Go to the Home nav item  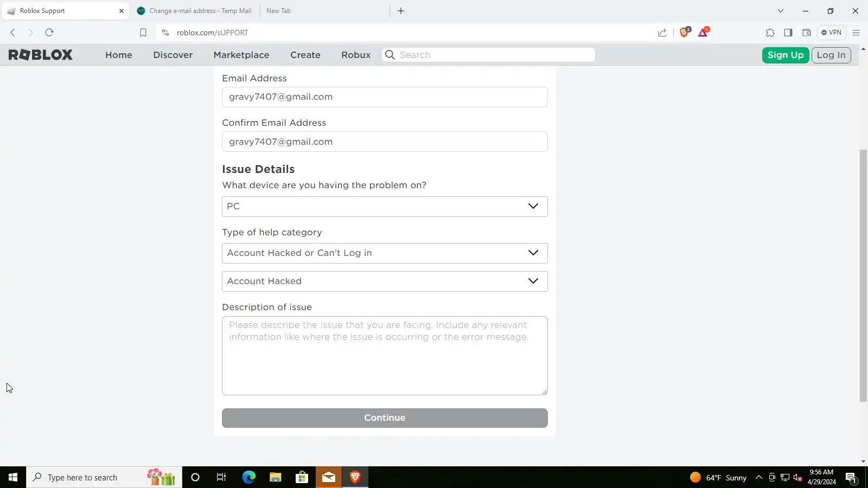[x=119, y=55]
